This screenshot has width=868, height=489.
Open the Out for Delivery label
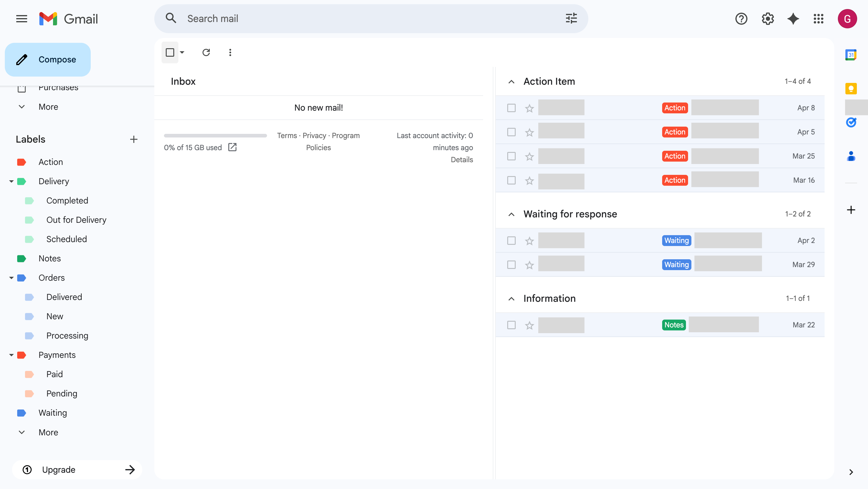(76, 220)
